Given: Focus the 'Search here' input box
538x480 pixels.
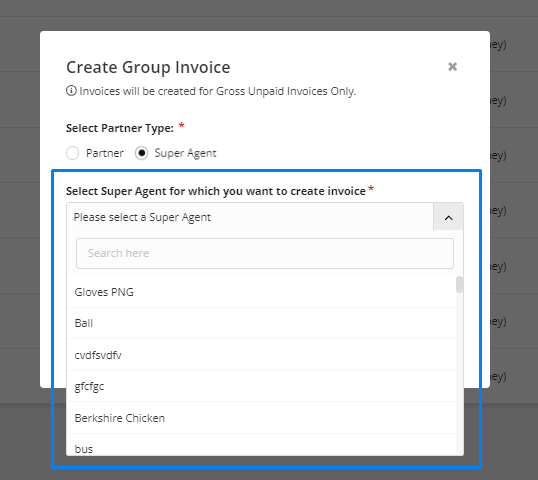Looking at the screenshot, I should tap(265, 253).
